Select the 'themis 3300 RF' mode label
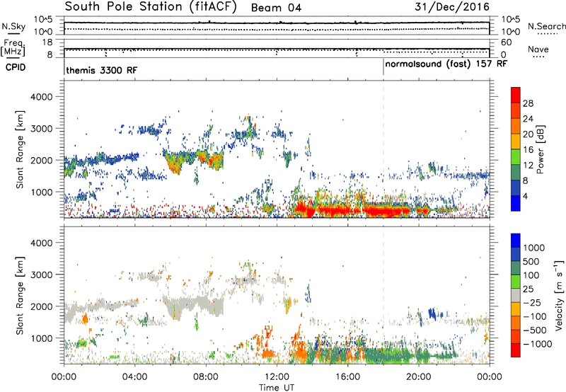 (x=101, y=70)
